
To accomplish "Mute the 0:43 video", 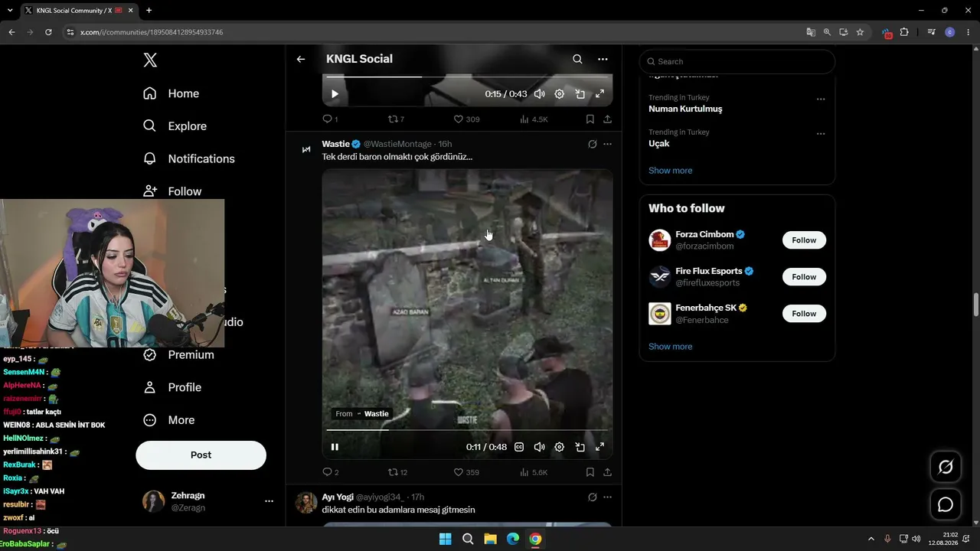I will point(539,94).
